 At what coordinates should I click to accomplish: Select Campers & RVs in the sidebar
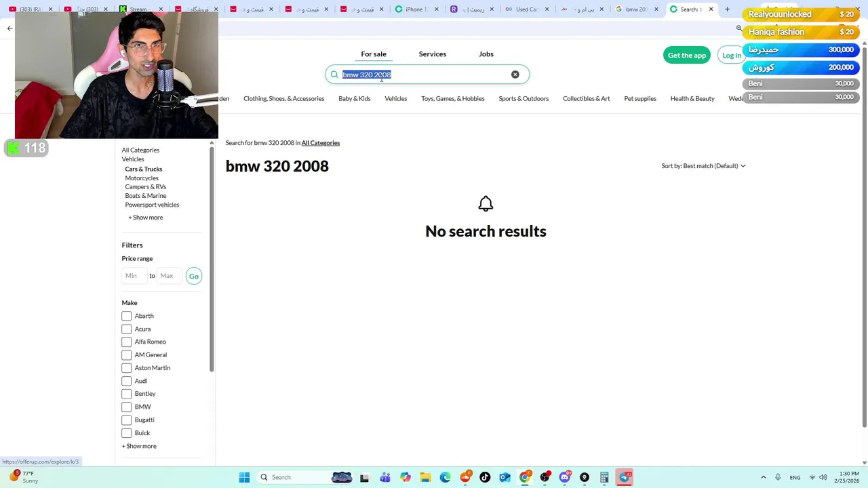tap(145, 187)
